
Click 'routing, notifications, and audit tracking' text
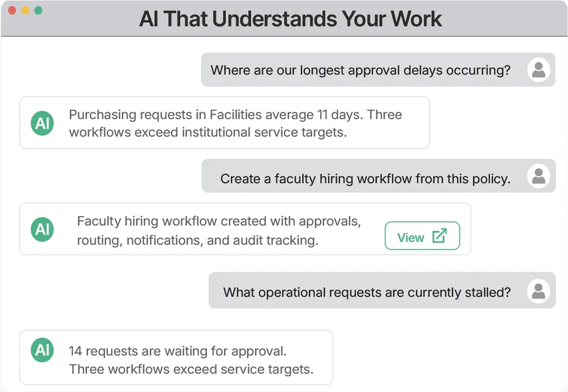[x=198, y=240]
